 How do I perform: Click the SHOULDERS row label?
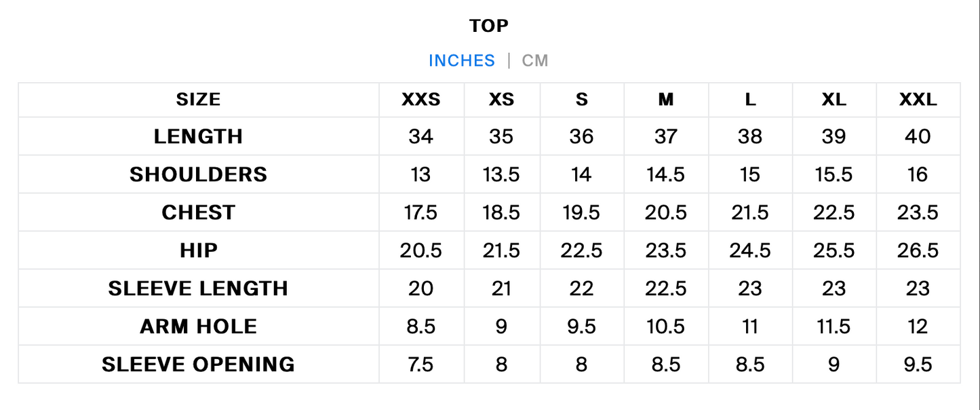198,174
